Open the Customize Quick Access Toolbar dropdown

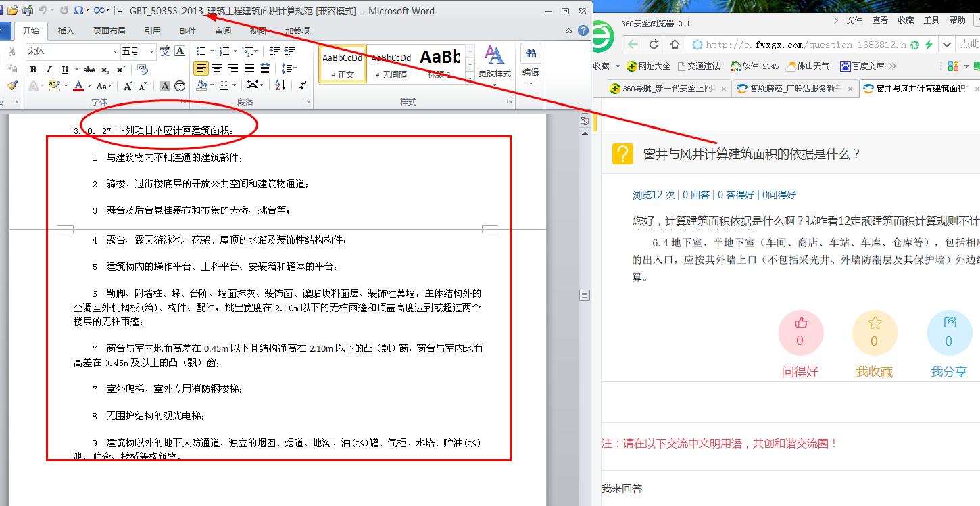[120, 10]
